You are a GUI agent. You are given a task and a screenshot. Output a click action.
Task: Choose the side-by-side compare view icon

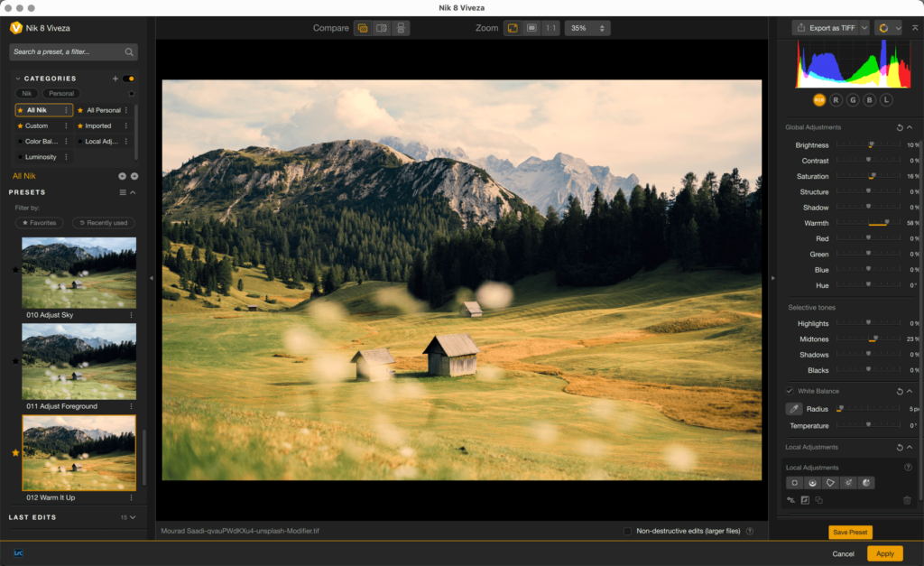(x=401, y=28)
